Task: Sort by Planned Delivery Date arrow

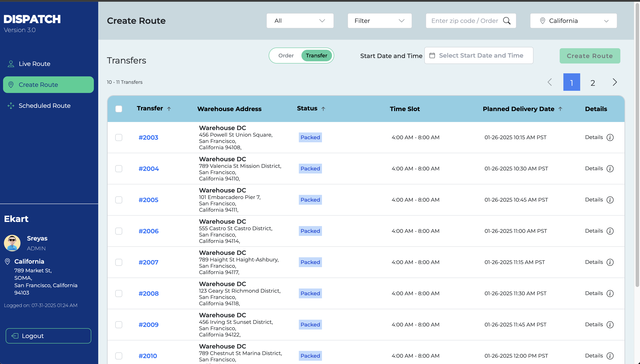Action: tap(560, 109)
